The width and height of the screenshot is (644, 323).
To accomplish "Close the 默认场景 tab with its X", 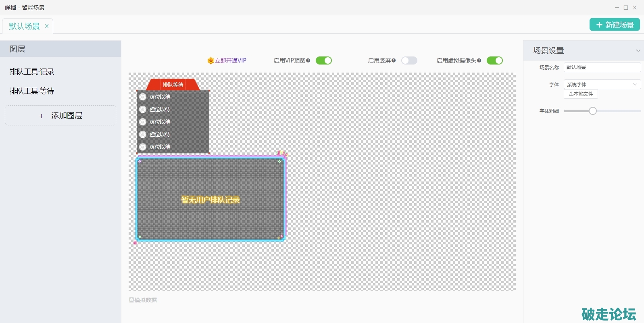I will pos(47,26).
